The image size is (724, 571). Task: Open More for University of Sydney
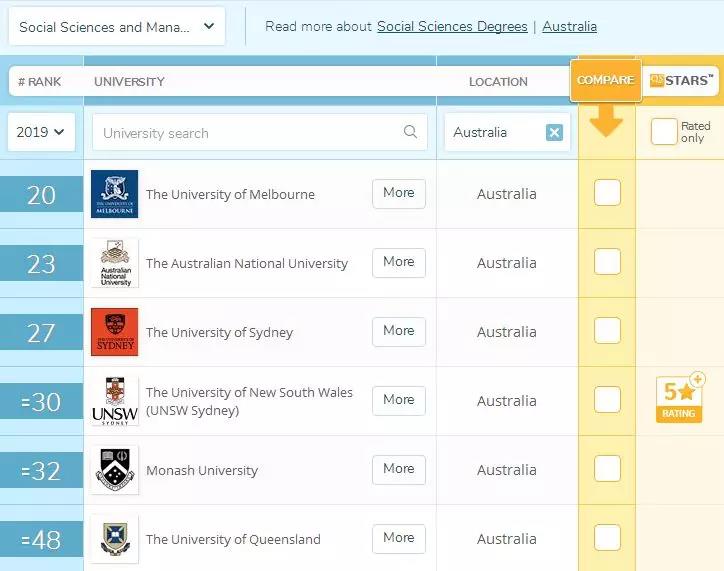pyautogui.click(x=399, y=331)
